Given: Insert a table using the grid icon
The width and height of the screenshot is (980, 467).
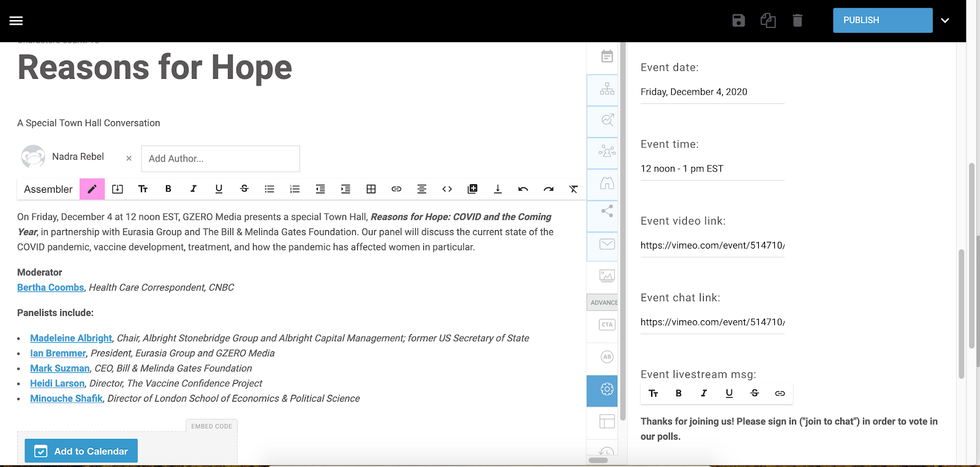Looking at the screenshot, I should (x=371, y=189).
